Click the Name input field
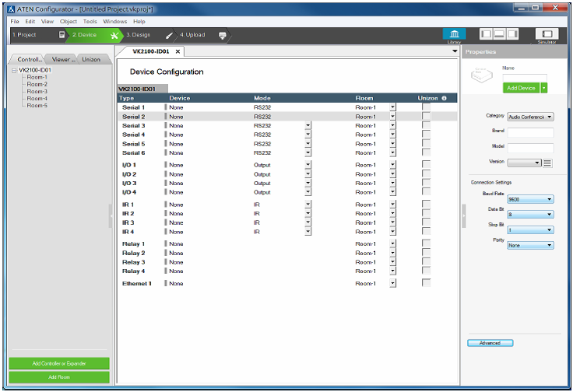This screenshot has height=392, width=573. pyautogui.click(x=525, y=77)
